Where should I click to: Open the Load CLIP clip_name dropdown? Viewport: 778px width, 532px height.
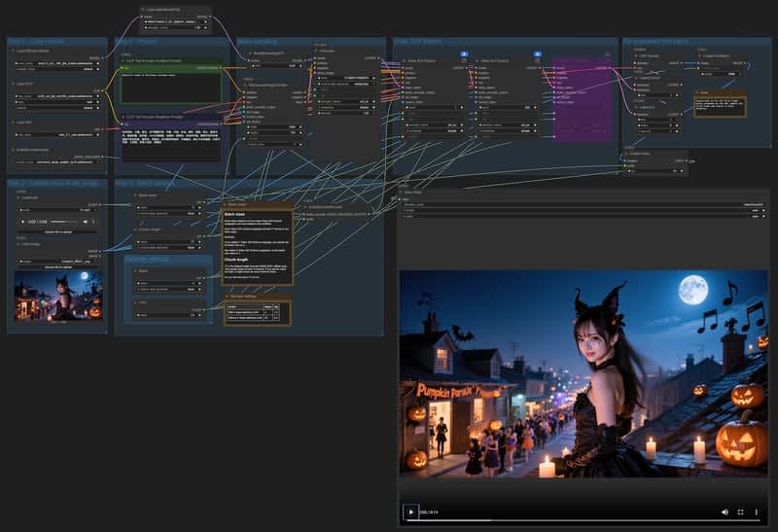coord(56,96)
